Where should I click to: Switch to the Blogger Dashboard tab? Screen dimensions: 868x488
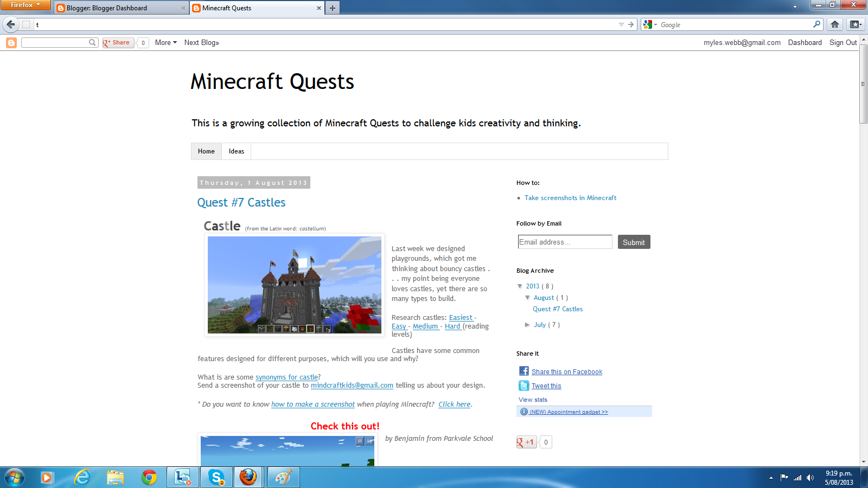coord(122,8)
